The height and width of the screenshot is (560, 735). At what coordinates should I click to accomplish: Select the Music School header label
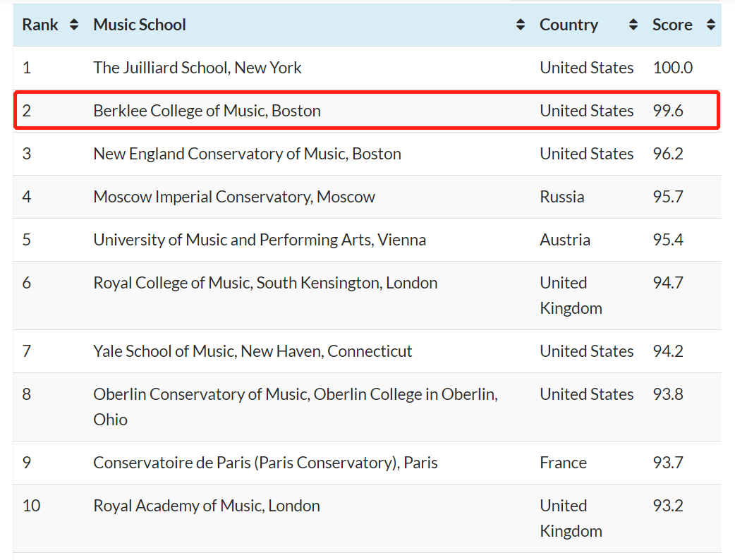point(140,25)
